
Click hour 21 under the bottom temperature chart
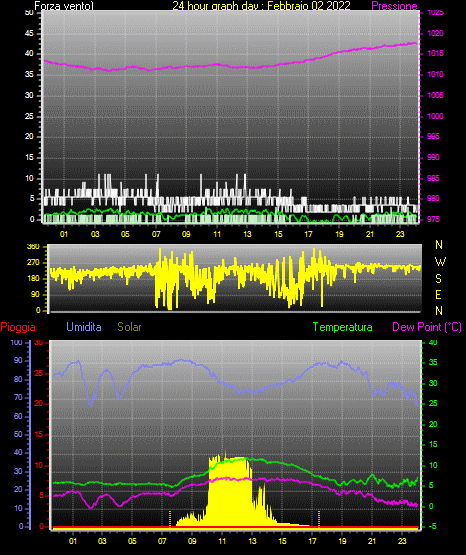point(372,541)
